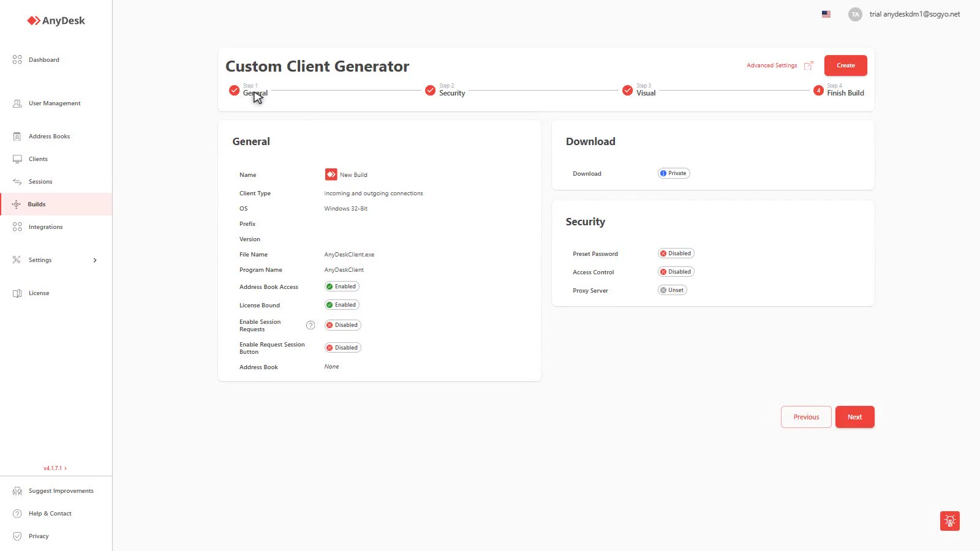This screenshot has width=980, height=551.
Task: Click the Create button
Action: pos(846,66)
